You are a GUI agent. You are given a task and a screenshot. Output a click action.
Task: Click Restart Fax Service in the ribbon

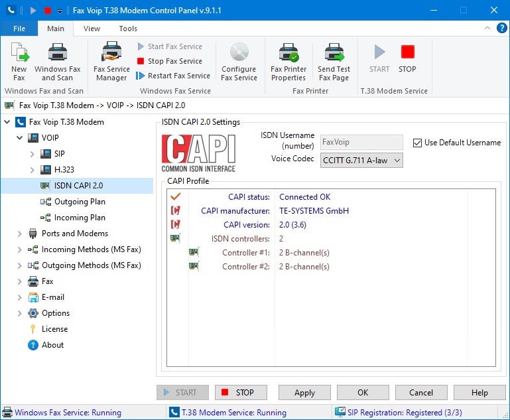173,76
